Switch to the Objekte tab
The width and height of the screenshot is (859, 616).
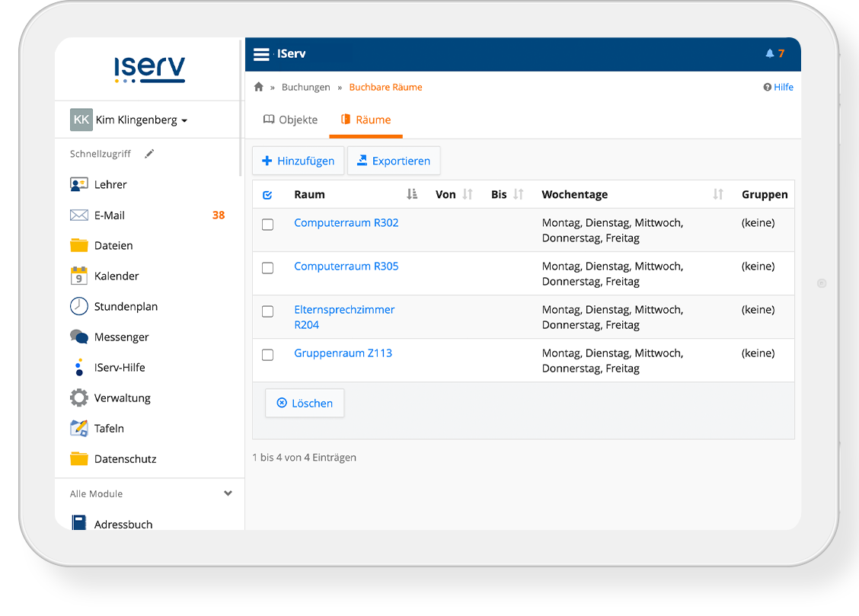click(x=290, y=120)
